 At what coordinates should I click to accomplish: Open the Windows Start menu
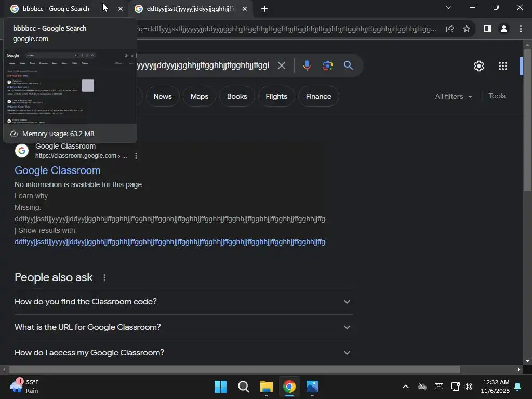(220, 387)
